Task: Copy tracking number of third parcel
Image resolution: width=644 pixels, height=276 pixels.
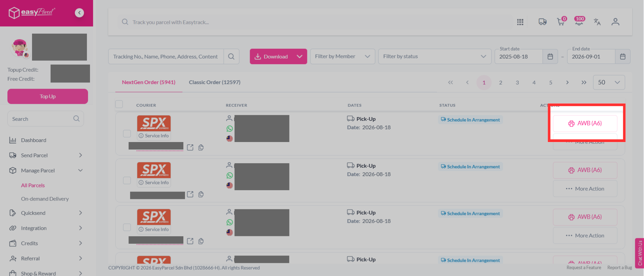Action: (201, 241)
